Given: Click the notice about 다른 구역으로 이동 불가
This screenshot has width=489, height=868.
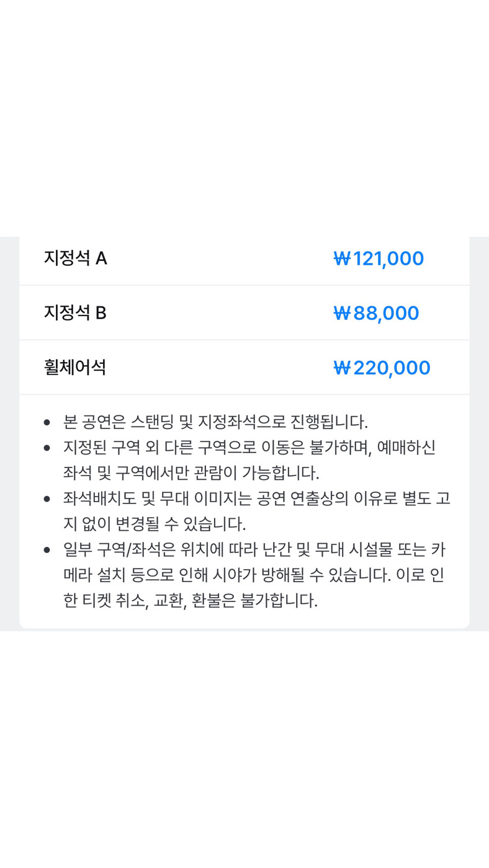Looking at the screenshot, I should tap(253, 448).
